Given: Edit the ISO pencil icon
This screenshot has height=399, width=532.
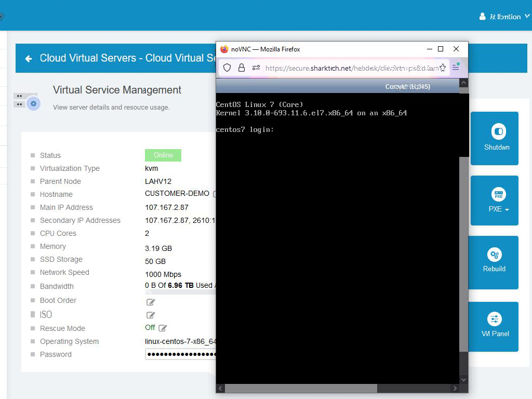Looking at the screenshot, I should tap(150, 315).
